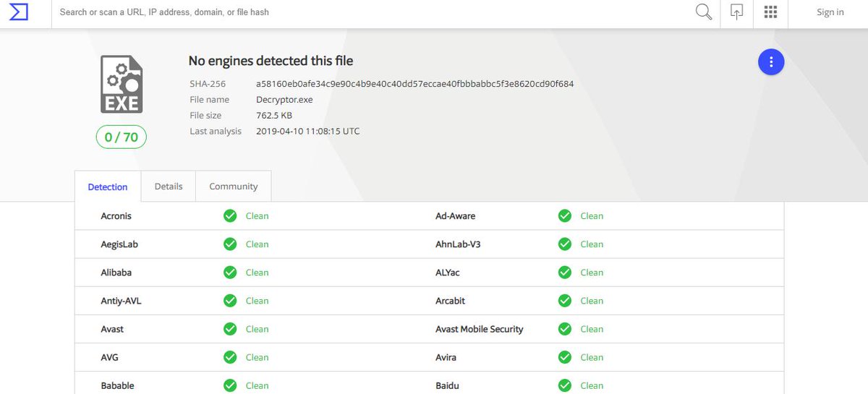
Task: Click the Clean result text for Ad-Aware
Action: pyautogui.click(x=592, y=216)
